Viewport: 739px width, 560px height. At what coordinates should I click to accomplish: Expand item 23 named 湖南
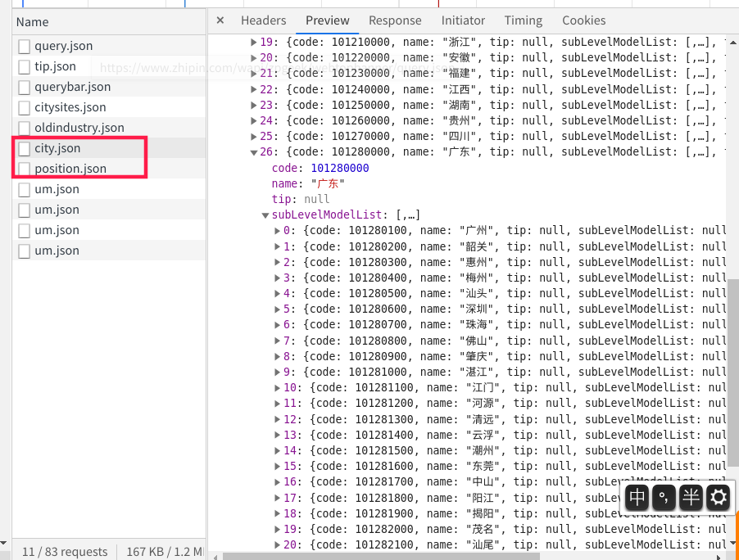253,105
